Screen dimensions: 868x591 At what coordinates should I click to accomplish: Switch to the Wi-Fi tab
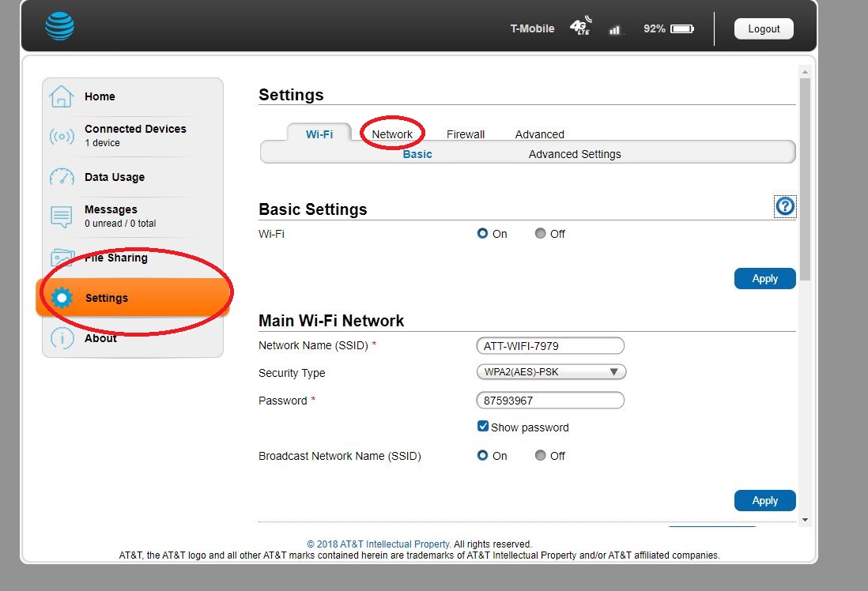point(319,134)
